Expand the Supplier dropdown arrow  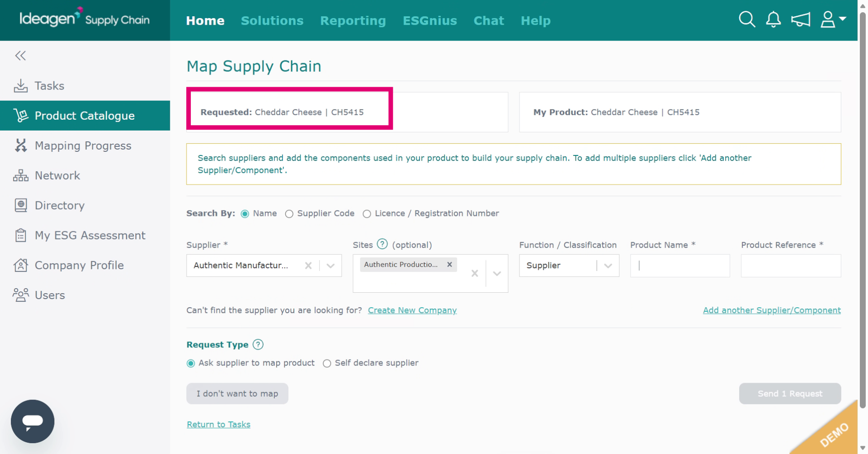point(330,266)
